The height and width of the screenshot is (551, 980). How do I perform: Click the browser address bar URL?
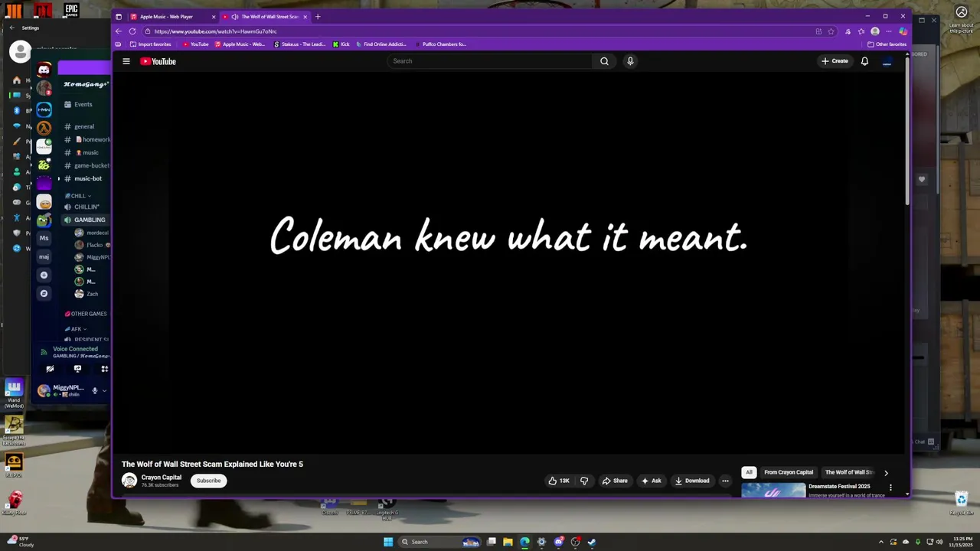click(215, 31)
